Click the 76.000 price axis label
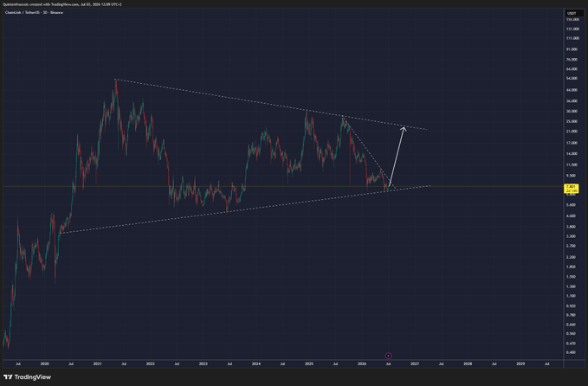 [x=572, y=59]
